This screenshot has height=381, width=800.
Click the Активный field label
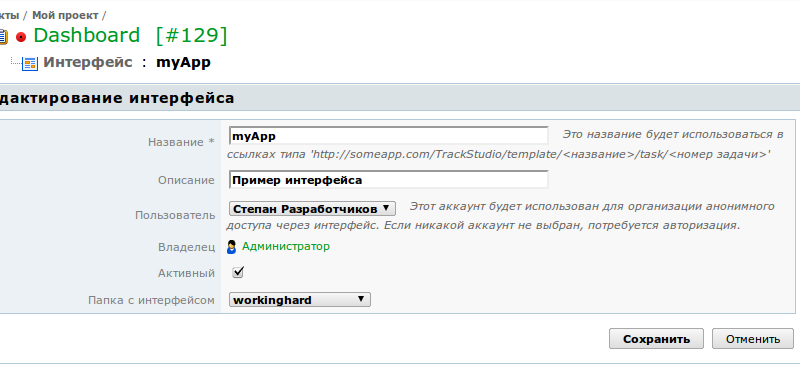[x=186, y=273]
